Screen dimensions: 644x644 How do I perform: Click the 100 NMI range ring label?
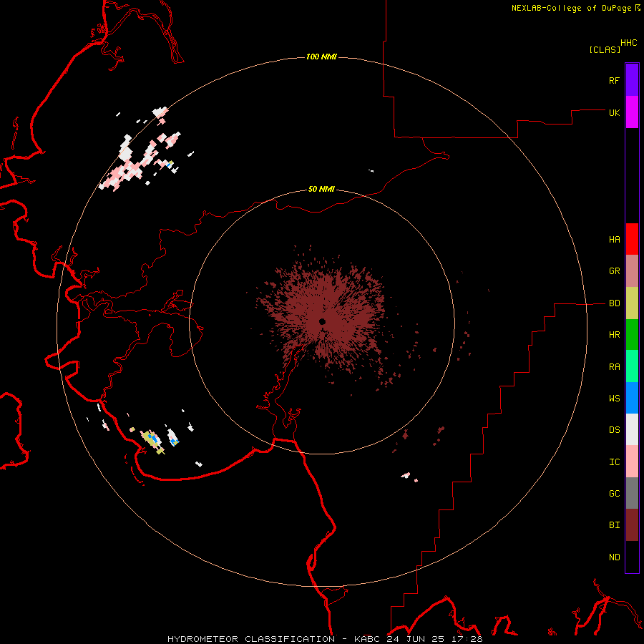321,57
